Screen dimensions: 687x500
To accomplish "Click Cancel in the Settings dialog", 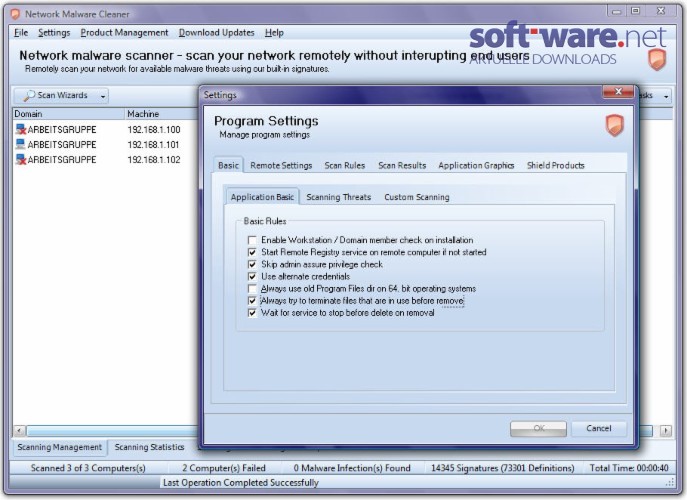I will (599, 429).
